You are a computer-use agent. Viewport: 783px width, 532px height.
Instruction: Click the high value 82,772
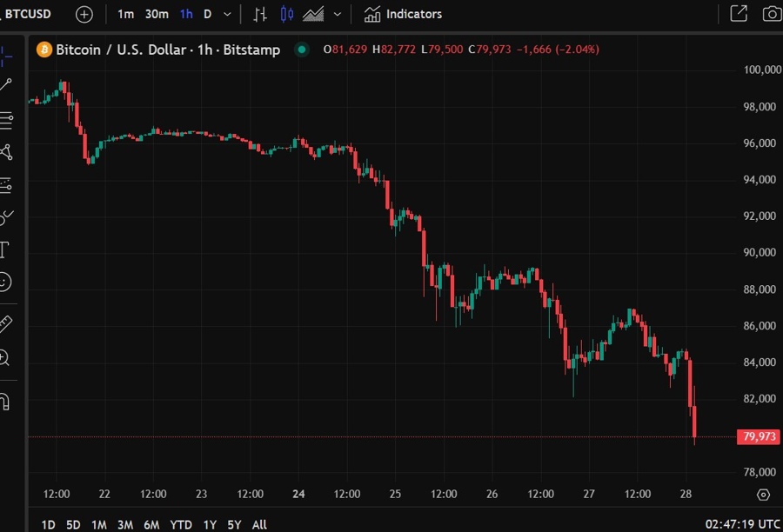pyautogui.click(x=398, y=50)
